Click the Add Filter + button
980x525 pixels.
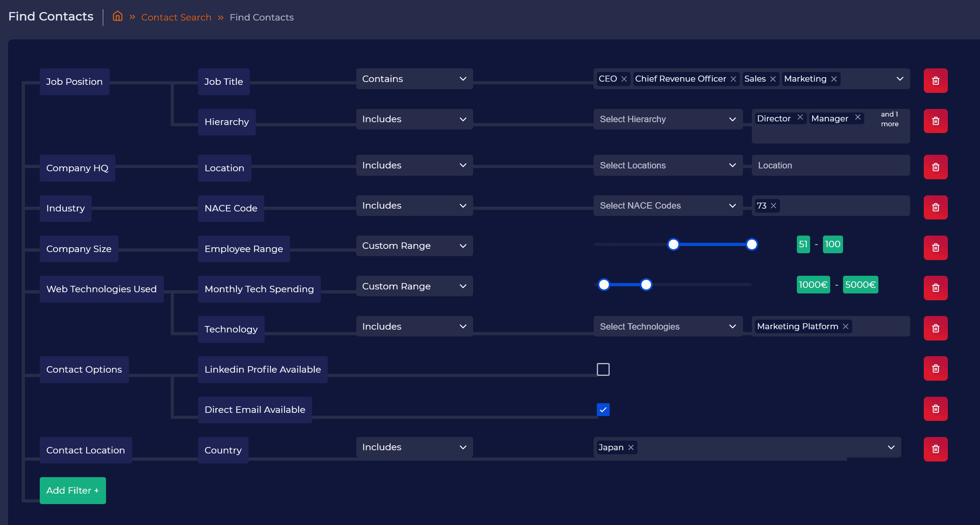73,490
